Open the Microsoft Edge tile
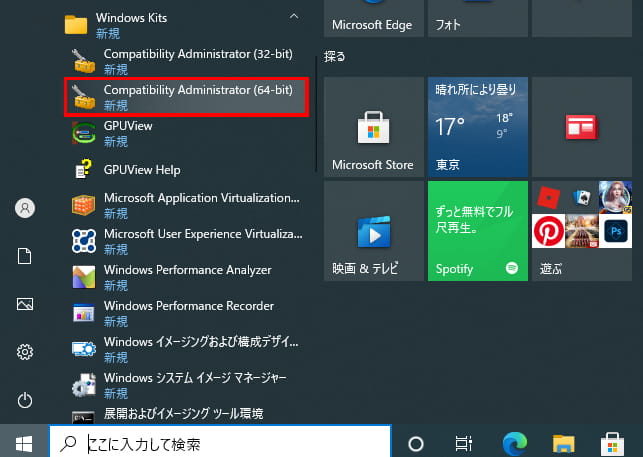Screen dimensions: 643x457 pyautogui.click(x=374, y=18)
